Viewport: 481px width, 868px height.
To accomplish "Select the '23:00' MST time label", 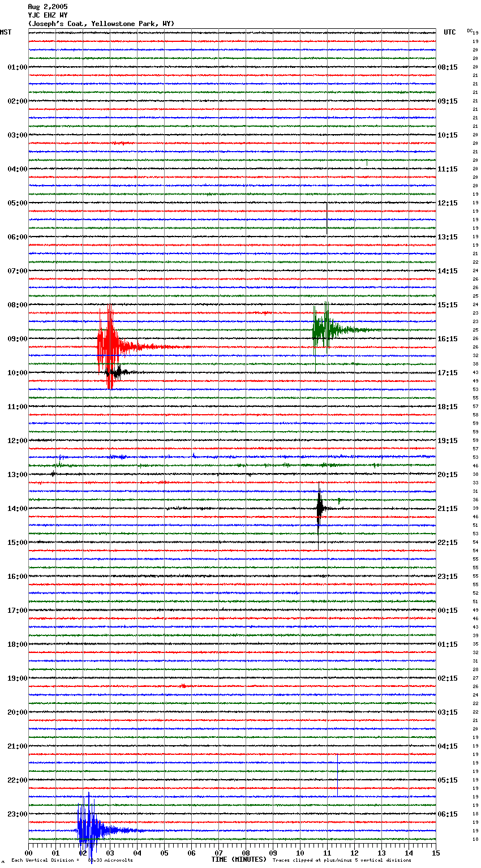I will coord(18,814).
